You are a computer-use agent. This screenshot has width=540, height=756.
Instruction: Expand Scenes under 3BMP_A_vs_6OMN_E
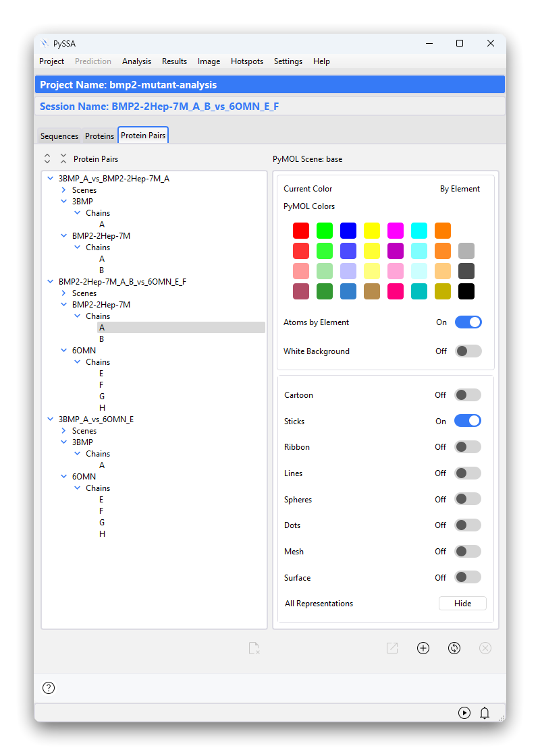pos(63,431)
